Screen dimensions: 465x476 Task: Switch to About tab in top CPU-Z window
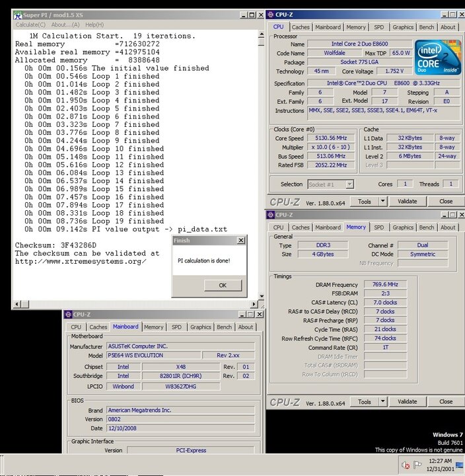tap(448, 27)
